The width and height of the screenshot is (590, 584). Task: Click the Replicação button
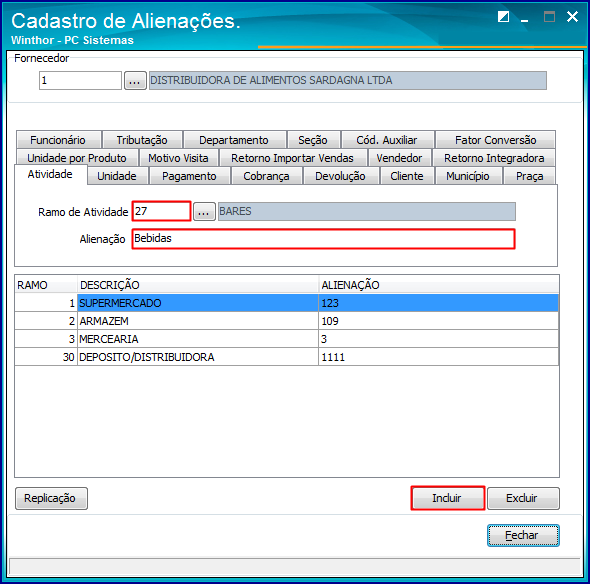pyautogui.click(x=51, y=498)
